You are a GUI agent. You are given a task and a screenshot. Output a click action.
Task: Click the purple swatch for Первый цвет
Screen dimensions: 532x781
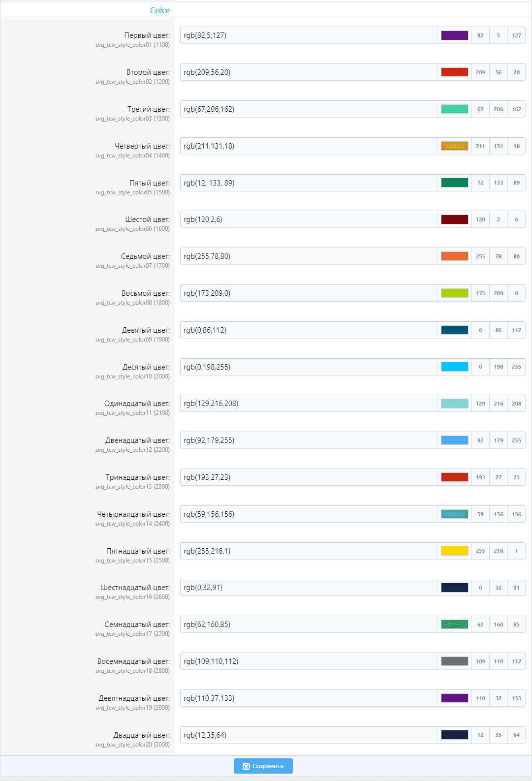click(454, 35)
